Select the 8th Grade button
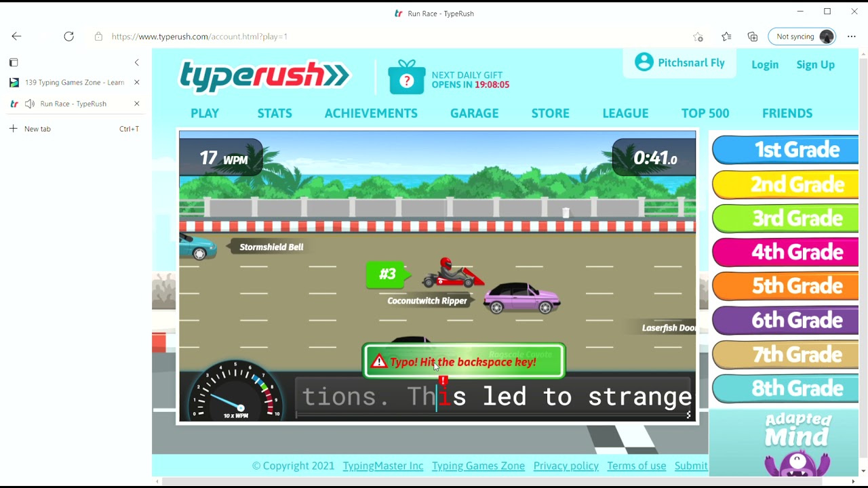Viewport: 868px width, 488px height. [785, 388]
